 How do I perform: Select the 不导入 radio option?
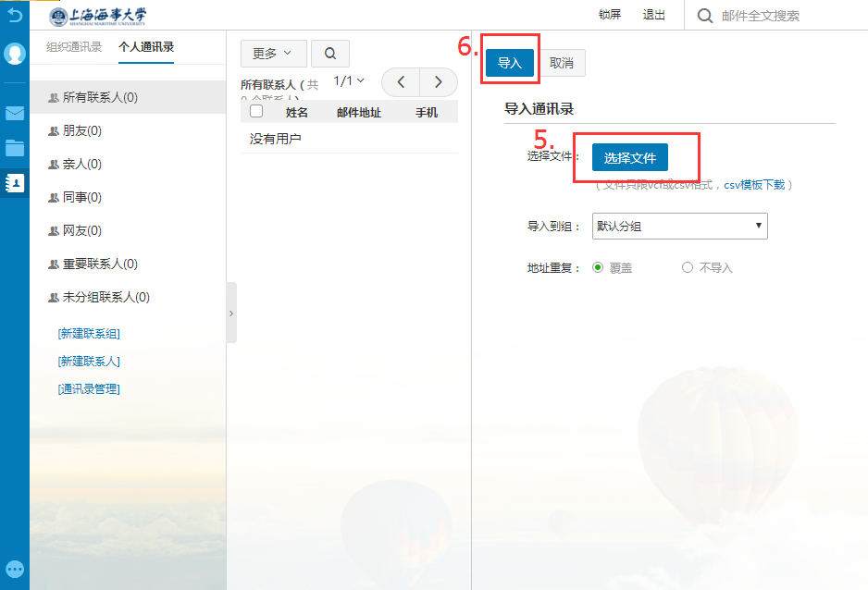pos(687,268)
